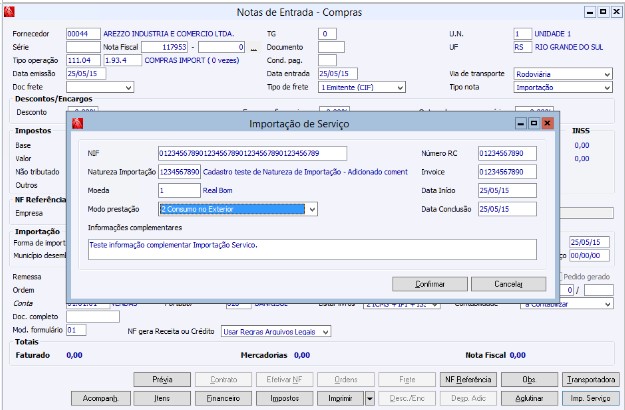Open the Tipo de frete dropdown
Screen dimensions: 625x410
tap(400, 87)
